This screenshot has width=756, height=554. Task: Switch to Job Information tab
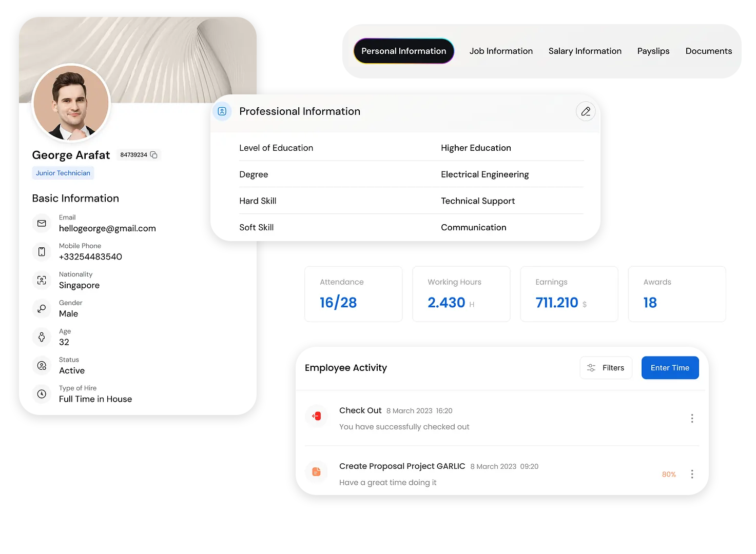[x=501, y=51]
